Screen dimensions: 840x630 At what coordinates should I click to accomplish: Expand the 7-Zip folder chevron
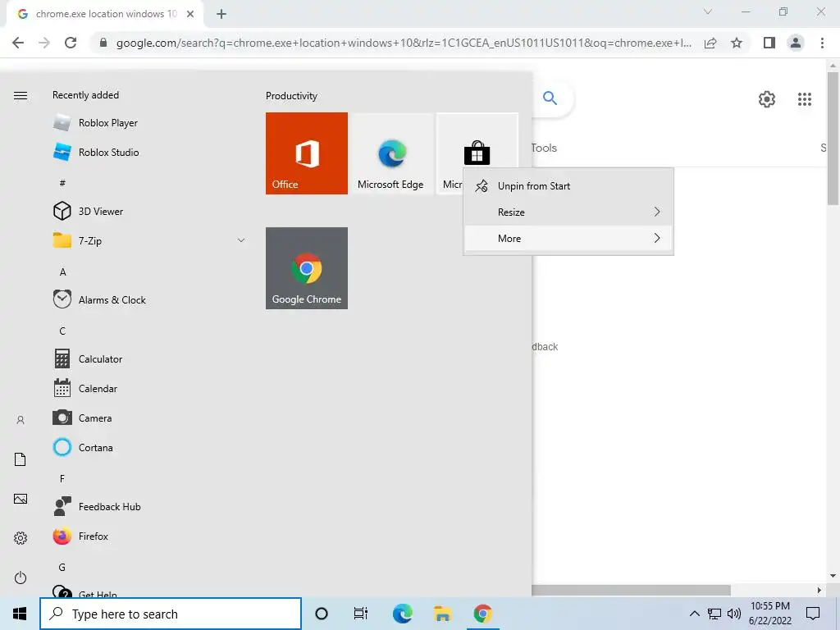(241, 240)
